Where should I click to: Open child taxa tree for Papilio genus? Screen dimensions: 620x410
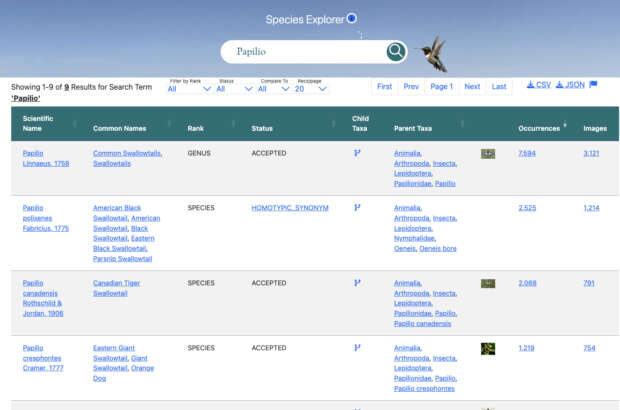(356, 154)
